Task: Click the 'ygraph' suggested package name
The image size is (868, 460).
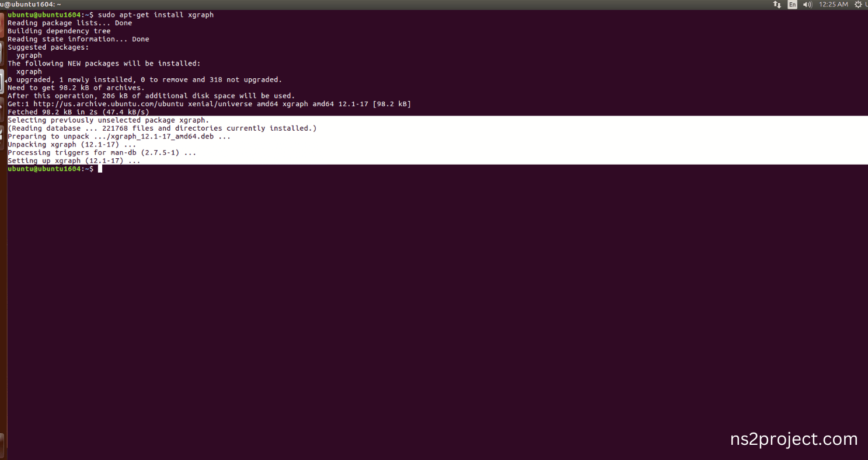Action: click(x=29, y=55)
